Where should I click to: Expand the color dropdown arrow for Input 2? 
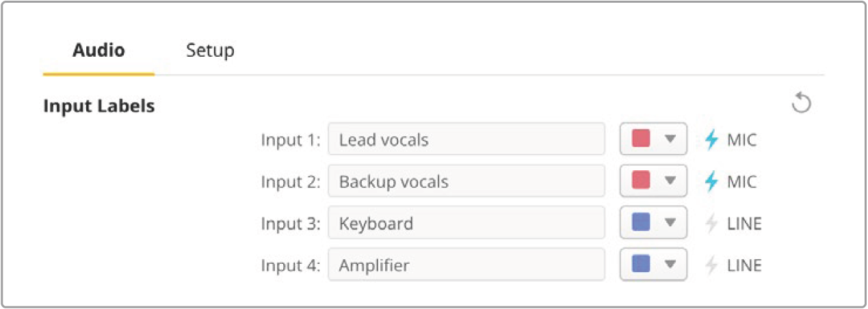coord(670,181)
